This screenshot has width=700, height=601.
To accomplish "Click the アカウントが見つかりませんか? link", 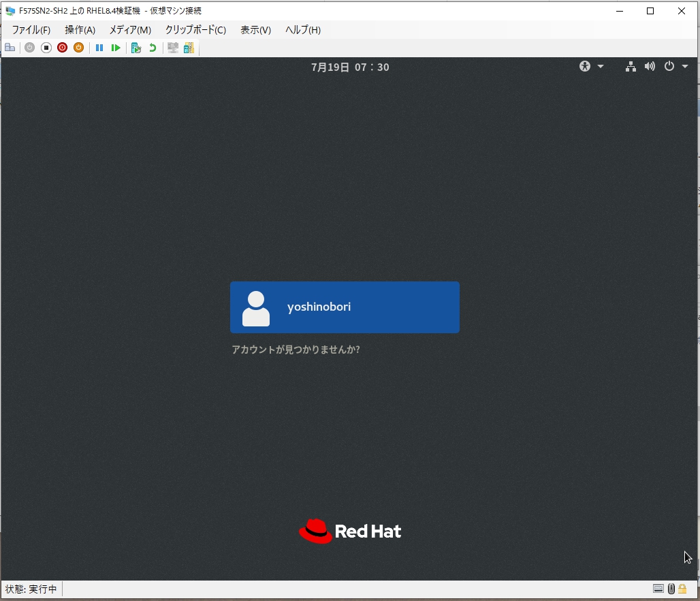I will point(296,349).
